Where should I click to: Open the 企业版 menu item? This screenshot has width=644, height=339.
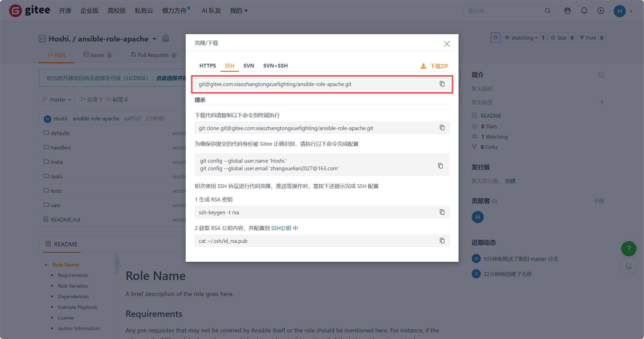[89, 11]
